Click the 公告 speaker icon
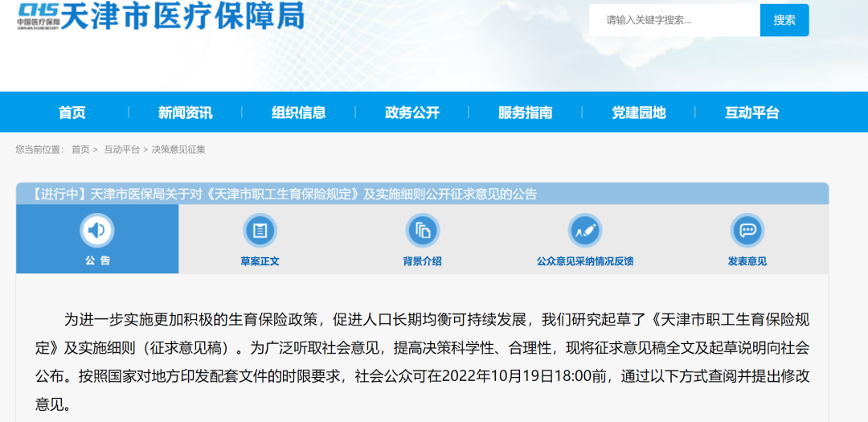Viewport: 868px width, 422px height. click(97, 230)
